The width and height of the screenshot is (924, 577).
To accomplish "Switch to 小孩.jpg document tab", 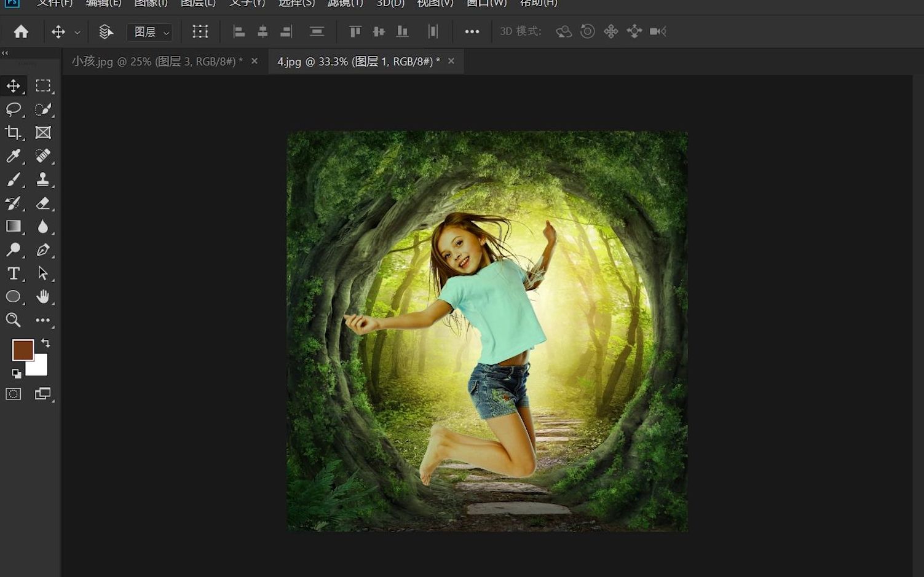I will click(157, 61).
